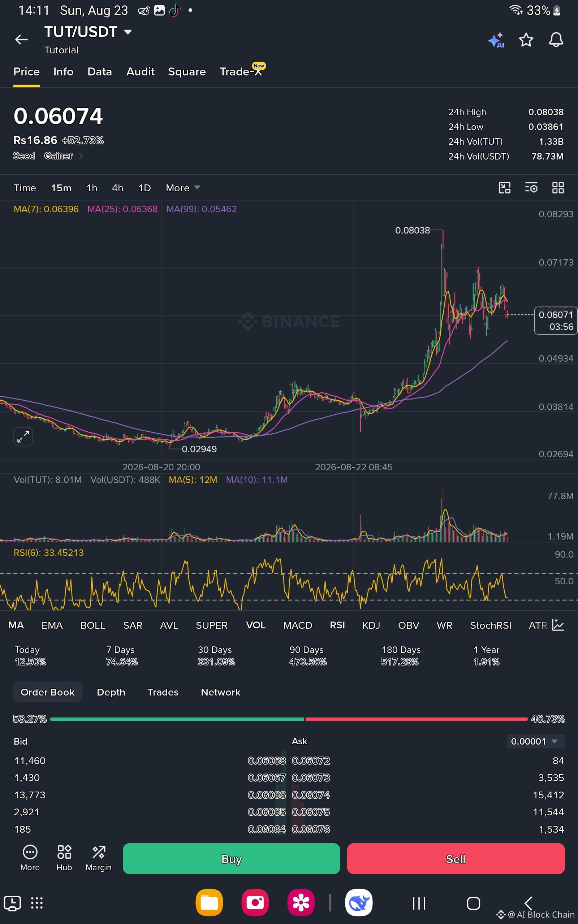578x924 pixels.
Task: Tap the red Sell button
Action: click(x=456, y=859)
